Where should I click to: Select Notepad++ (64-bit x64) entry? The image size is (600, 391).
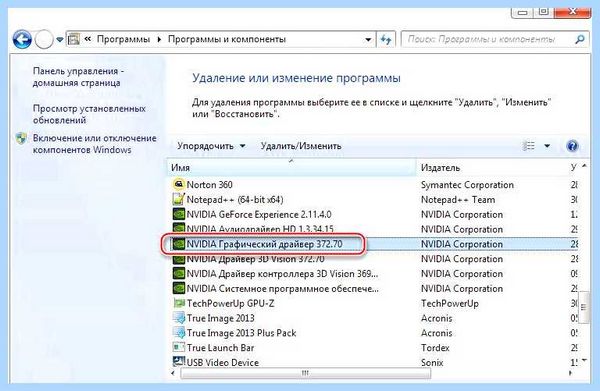click(235, 199)
